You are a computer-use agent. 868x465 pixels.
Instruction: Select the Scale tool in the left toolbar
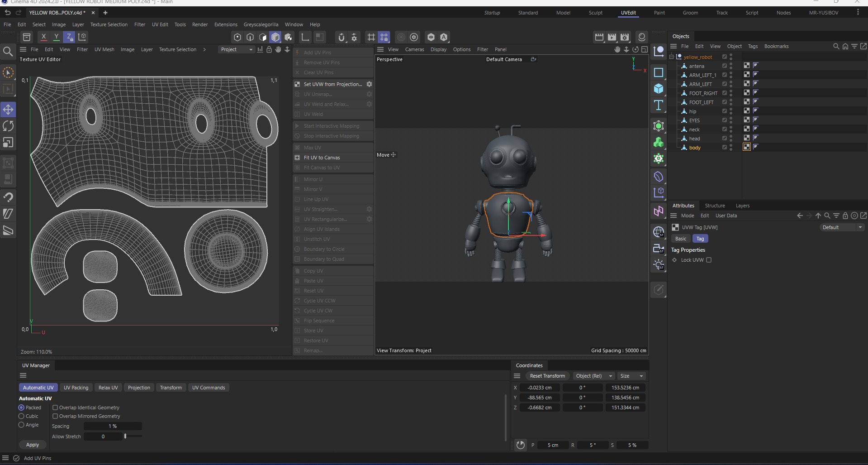click(8, 143)
